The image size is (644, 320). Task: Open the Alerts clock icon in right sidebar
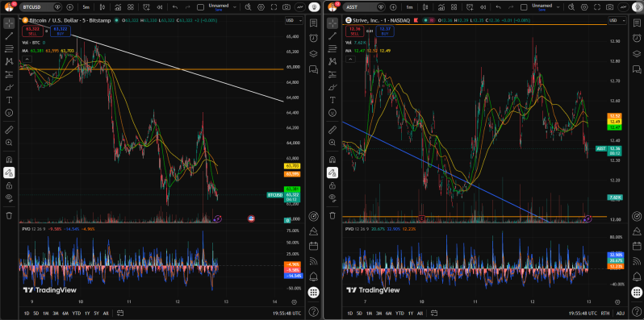637,38
